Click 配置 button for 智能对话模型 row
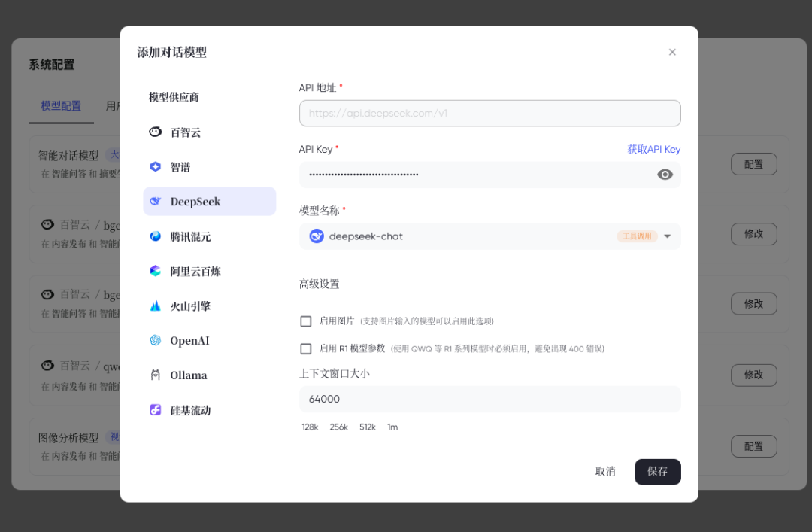The image size is (812, 532). (x=753, y=164)
